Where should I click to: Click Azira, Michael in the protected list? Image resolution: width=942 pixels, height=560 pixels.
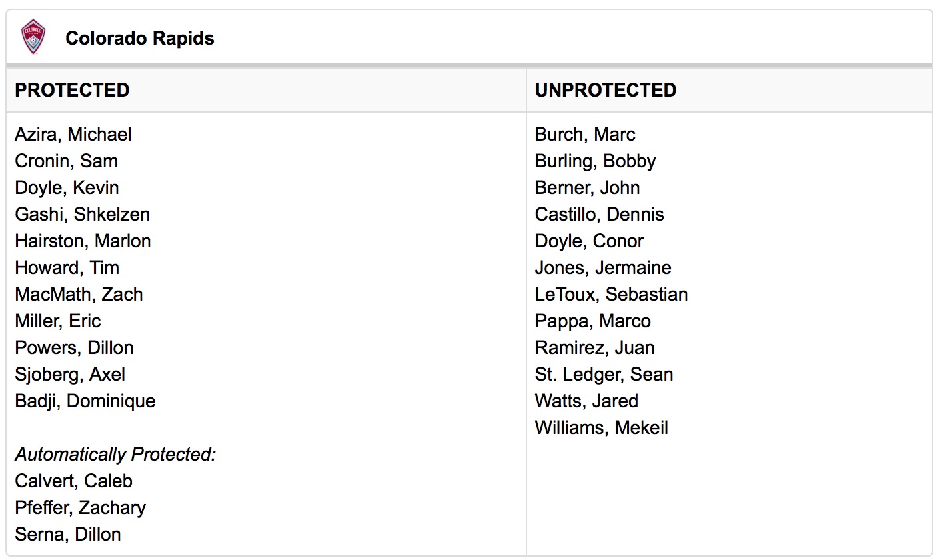(73, 135)
